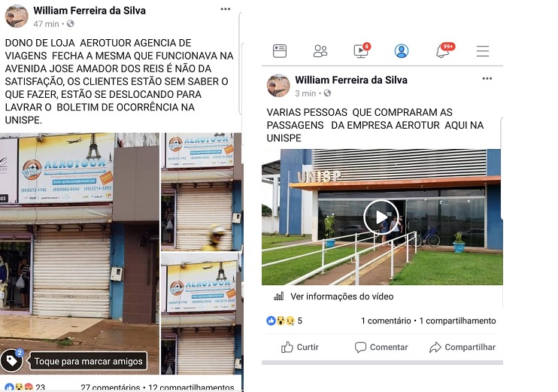The image size is (558, 392).
Task: Play the UNISP video
Action: (381, 217)
